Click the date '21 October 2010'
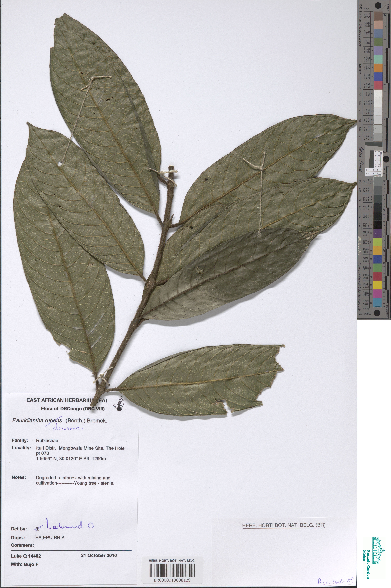The width and height of the screenshot is (391, 588). tap(99, 555)
